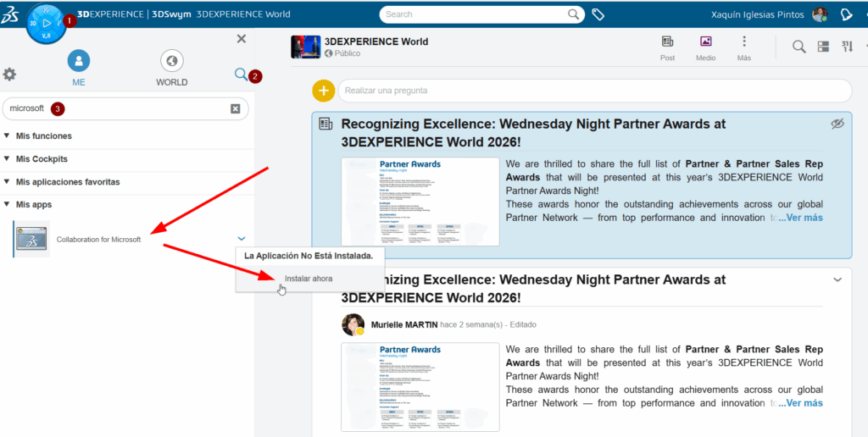This screenshot has width=868, height=437.
Task: Open chevron menu for Collaboration for Microsoft
Action: (x=242, y=239)
